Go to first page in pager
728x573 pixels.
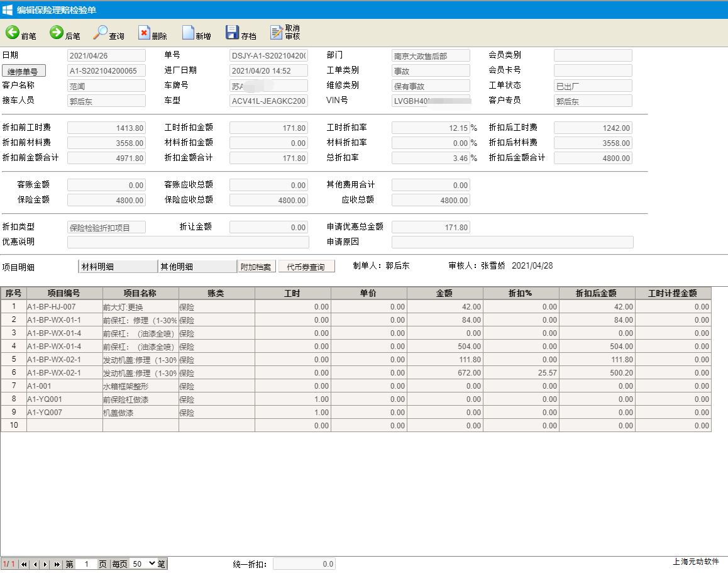(x=25, y=564)
